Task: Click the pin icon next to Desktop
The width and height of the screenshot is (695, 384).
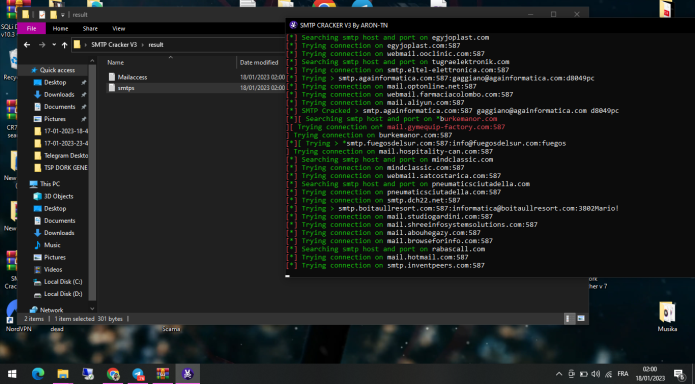Action: 83,82
